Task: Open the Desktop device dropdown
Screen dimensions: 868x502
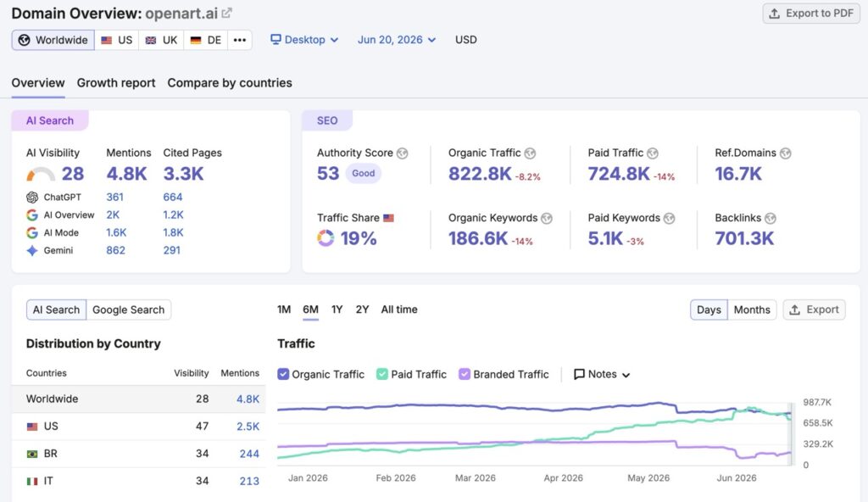Action: pos(304,40)
